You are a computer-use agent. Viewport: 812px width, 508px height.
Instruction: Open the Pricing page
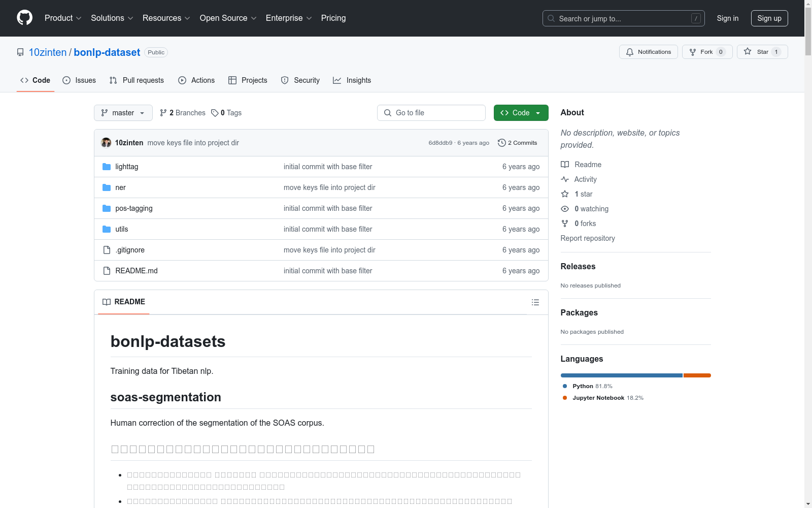pos(333,18)
